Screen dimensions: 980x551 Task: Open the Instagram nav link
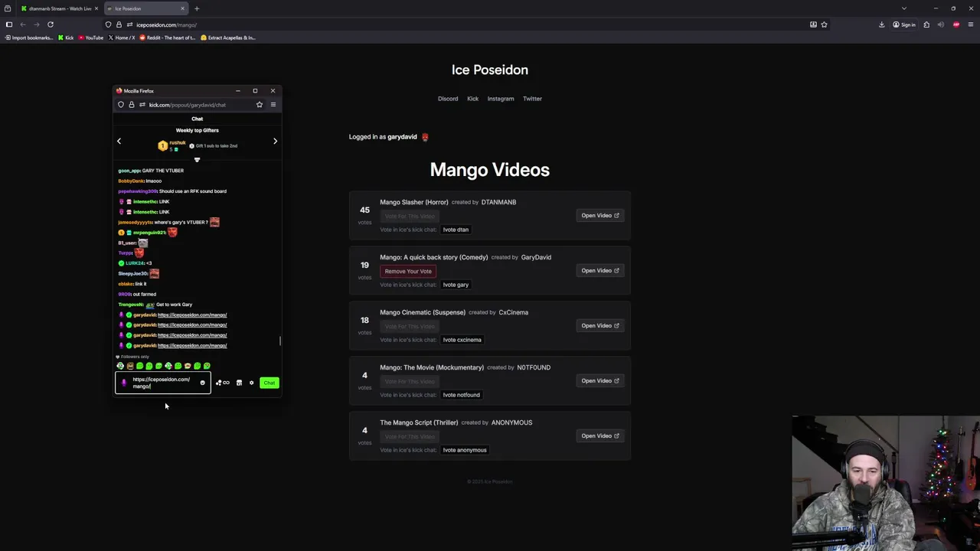tap(501, 99)
